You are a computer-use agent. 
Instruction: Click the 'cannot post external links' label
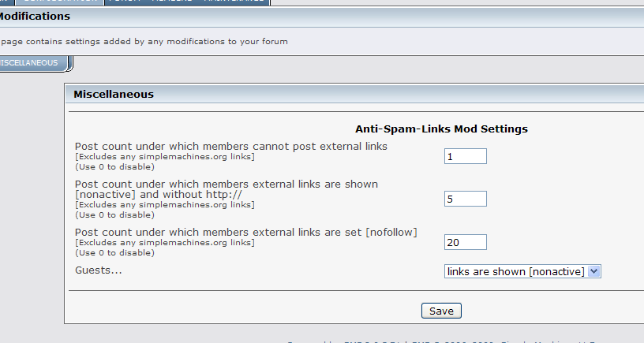coord(231,146)
